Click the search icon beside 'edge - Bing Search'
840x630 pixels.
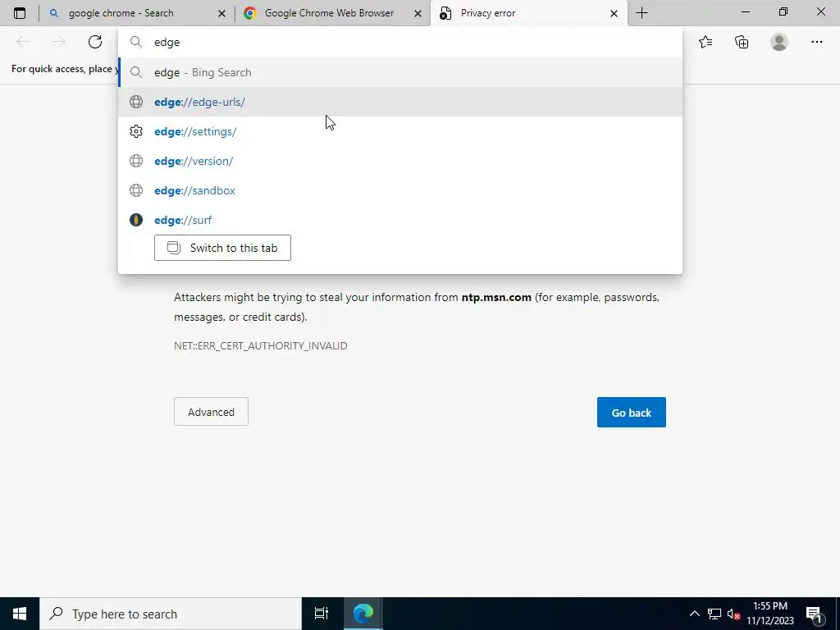pyautogui.click(x=136, y=72)
